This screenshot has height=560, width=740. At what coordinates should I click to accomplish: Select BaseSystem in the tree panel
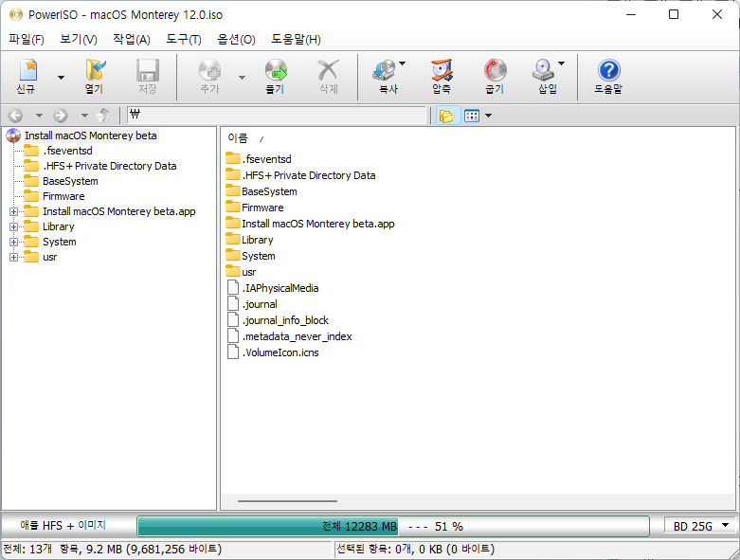70,181
